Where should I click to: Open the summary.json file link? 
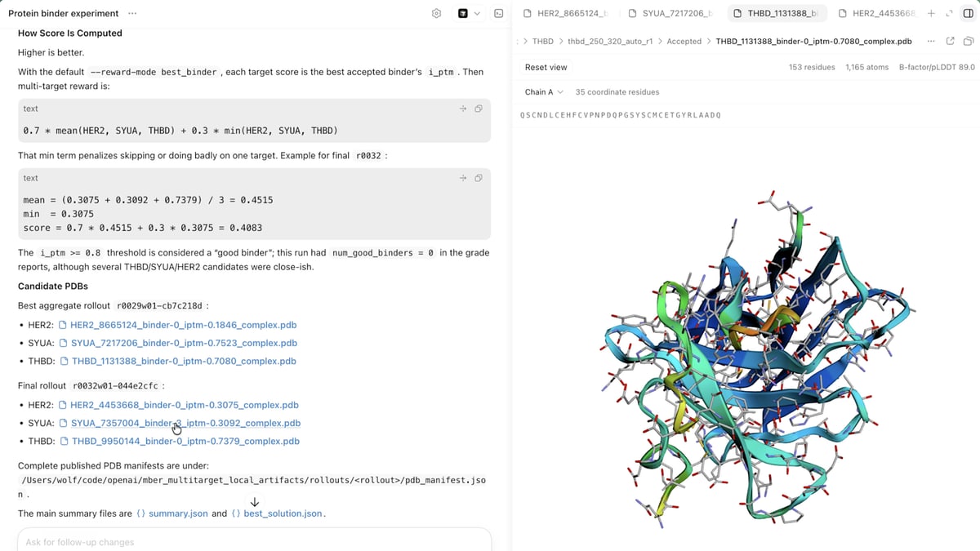coord(178,513)
